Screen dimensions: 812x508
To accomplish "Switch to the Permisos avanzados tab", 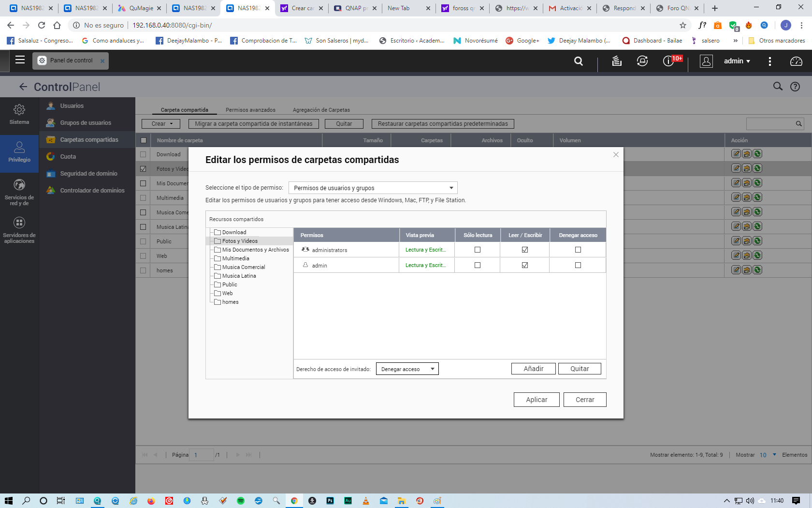I will [x=250, y=110].
